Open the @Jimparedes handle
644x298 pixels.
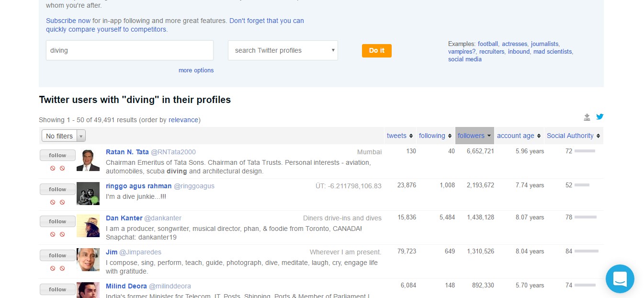pyautogui.click(x=140, y=252)
